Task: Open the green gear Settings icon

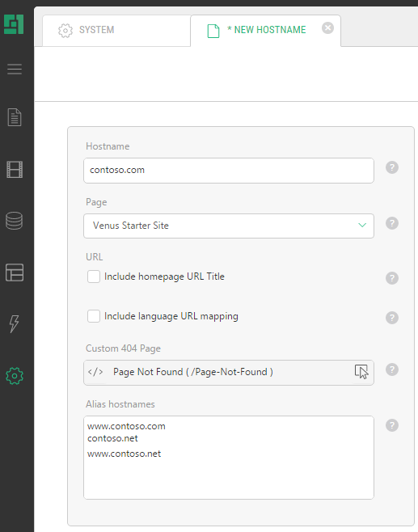Action: 15,376
